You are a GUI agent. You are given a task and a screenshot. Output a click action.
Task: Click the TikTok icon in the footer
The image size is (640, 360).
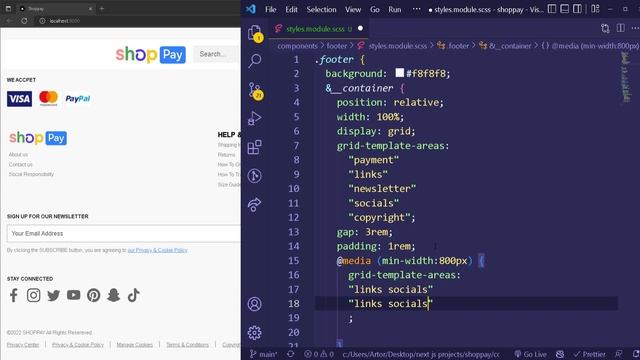coord(133,295)
